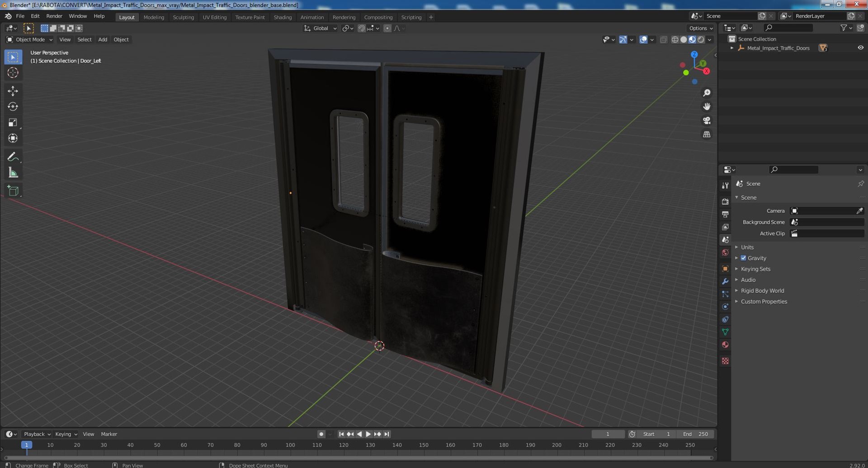The height and width of the screenshot is (468, 868).
Task: Select the Rotate tool
Action: click(13, 107)
